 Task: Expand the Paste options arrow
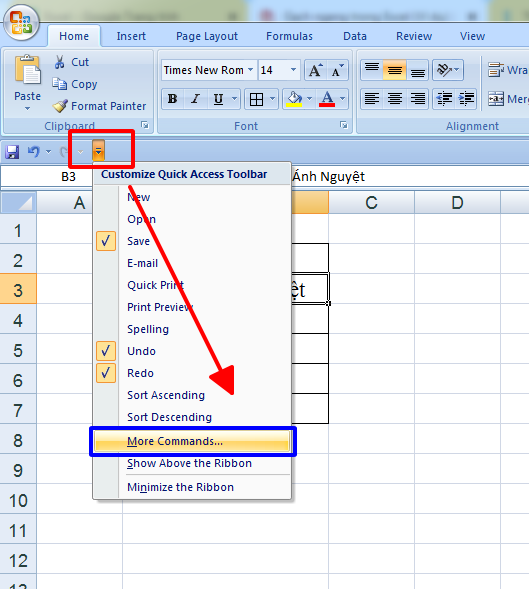click(27, 109)
